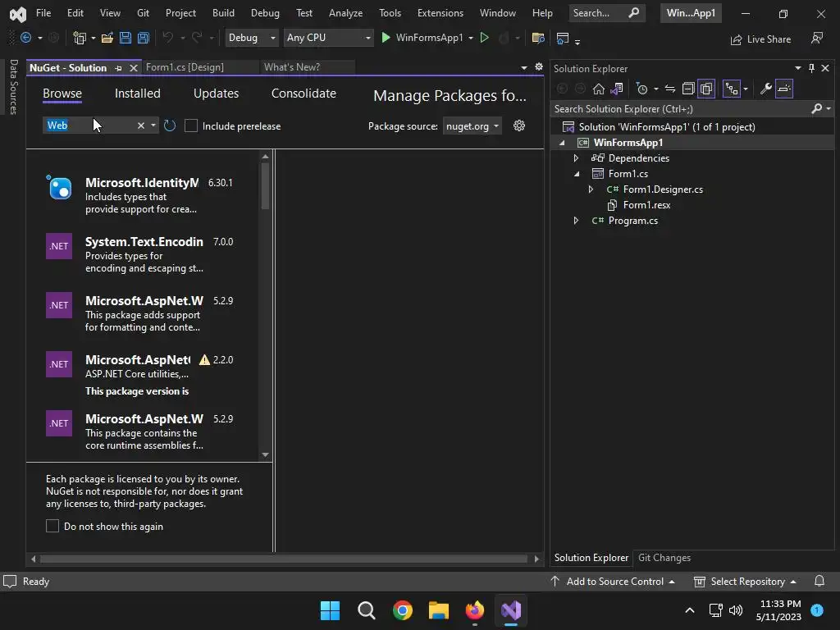Click the package list vertical scrollbar thumb

click(x=265, y=185)
